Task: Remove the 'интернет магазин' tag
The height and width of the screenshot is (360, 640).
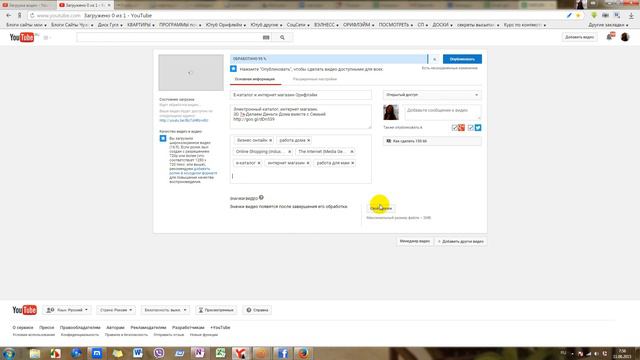Action: point(308,163)
